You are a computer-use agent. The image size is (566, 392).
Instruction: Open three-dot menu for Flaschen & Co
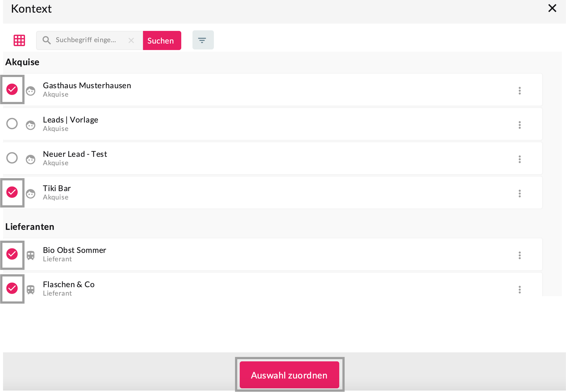pos(519,289)
